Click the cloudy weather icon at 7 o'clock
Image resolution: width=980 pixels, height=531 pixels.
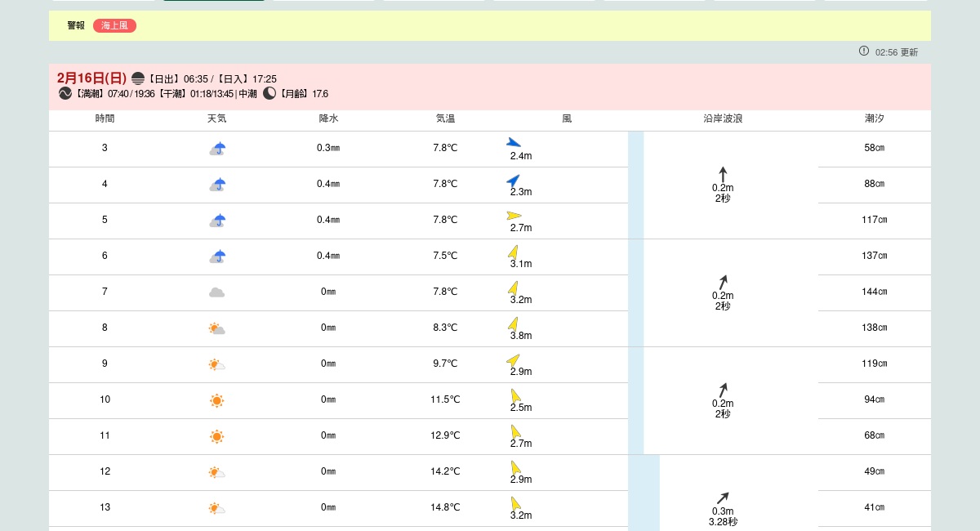(x=216, y=292)
